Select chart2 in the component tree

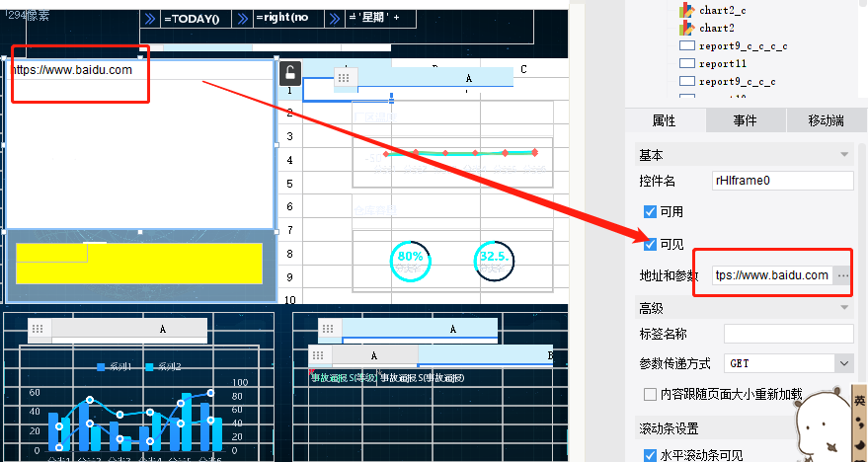(716, 28)
